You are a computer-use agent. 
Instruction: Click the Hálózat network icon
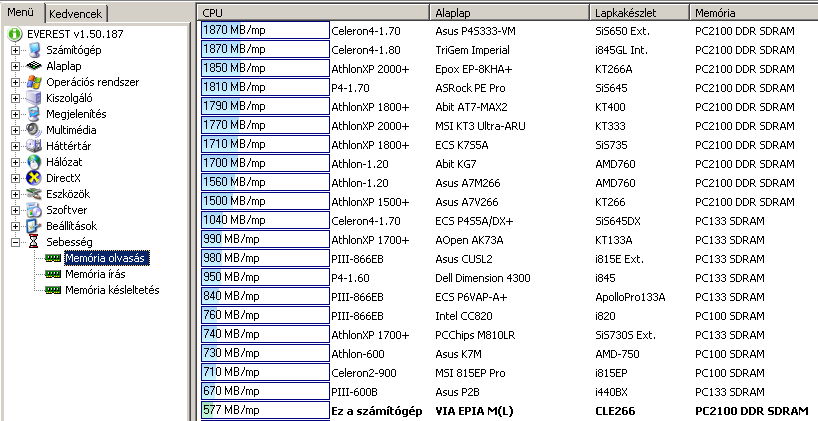[34, 162]
